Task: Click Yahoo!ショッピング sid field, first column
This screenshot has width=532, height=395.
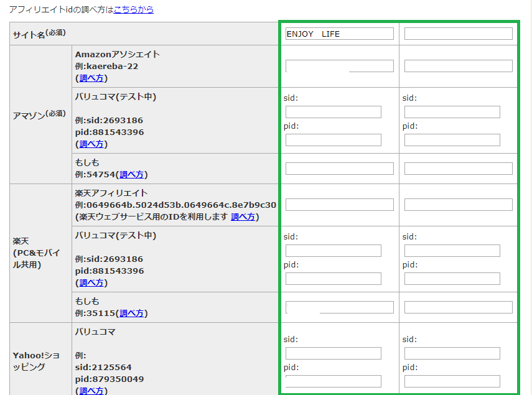Action: coord(333,353)
